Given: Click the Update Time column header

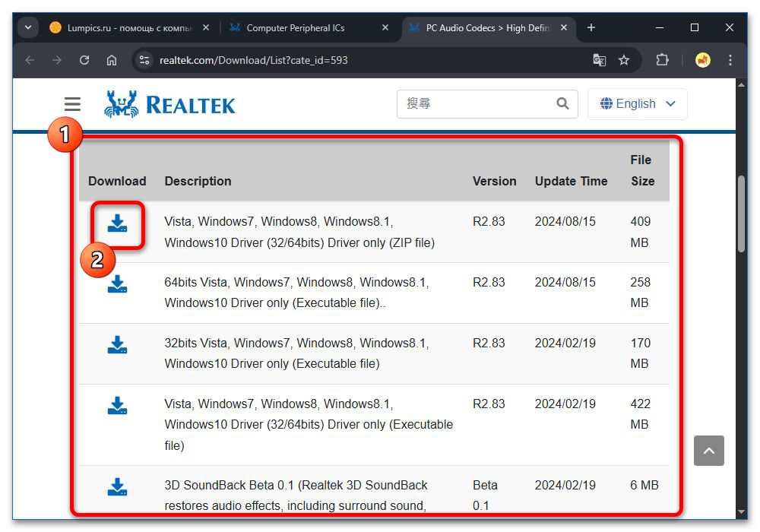Looking at the screenshot, I should (571, 181).
